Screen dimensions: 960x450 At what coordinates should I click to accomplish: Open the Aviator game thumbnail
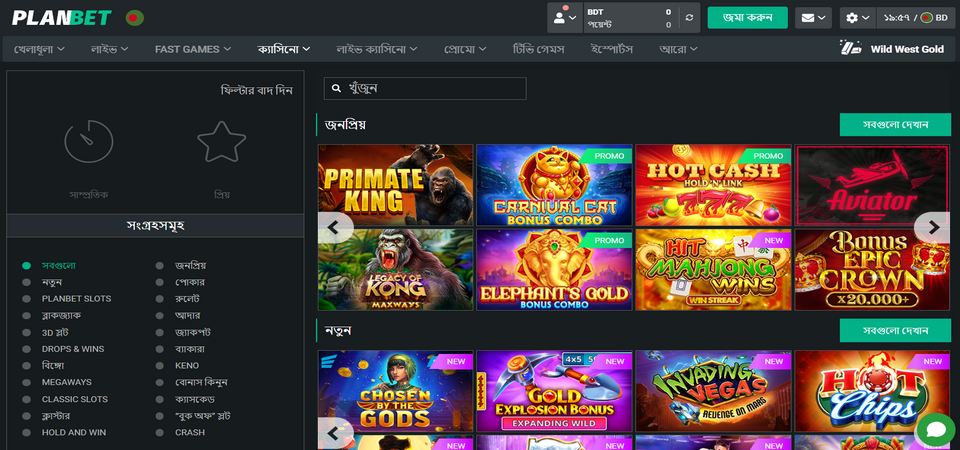click(871, 185)
